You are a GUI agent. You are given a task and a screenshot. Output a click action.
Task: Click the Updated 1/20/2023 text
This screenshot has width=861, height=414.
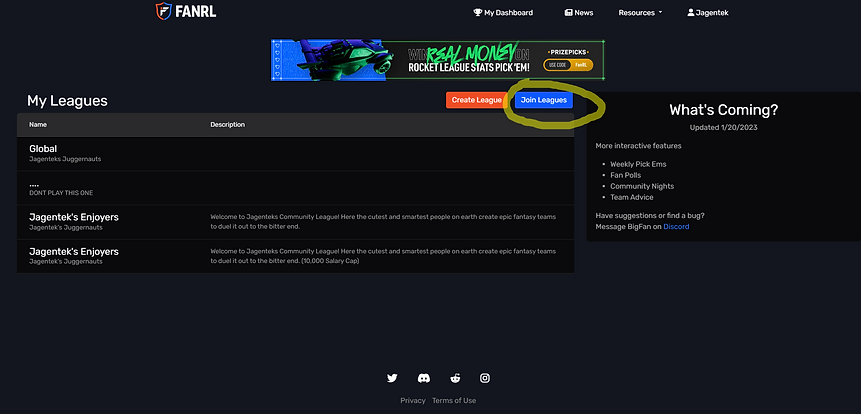point(723,127)
